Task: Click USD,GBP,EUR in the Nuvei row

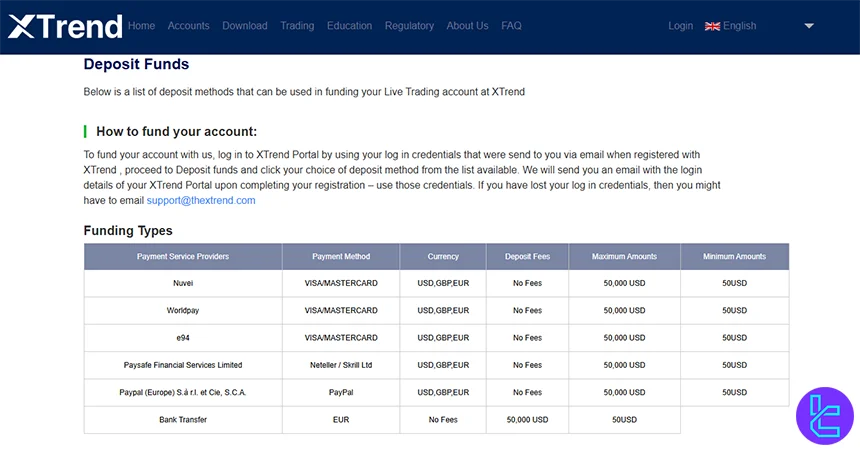Action: click(443, 283)
